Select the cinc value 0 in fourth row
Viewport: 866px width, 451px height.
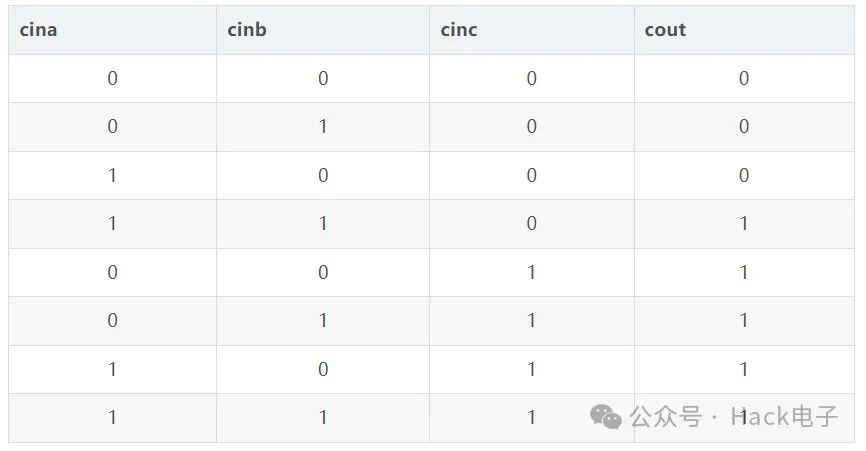coord(531,223)
